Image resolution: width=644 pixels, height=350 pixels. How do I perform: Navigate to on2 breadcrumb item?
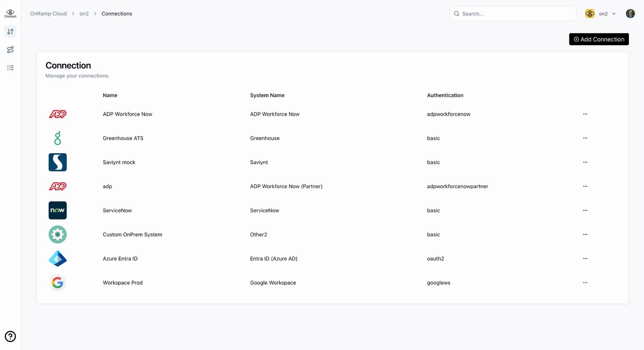[84, 14]
